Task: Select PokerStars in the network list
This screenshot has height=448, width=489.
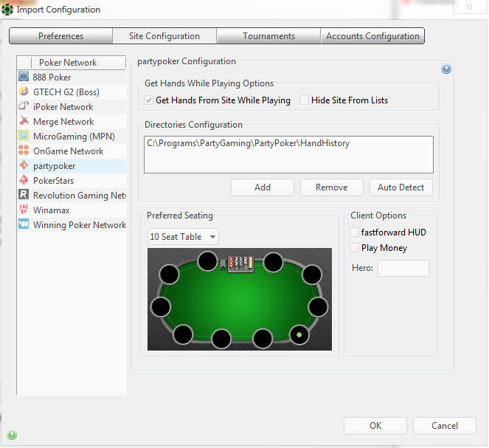Action: (72, 181)
